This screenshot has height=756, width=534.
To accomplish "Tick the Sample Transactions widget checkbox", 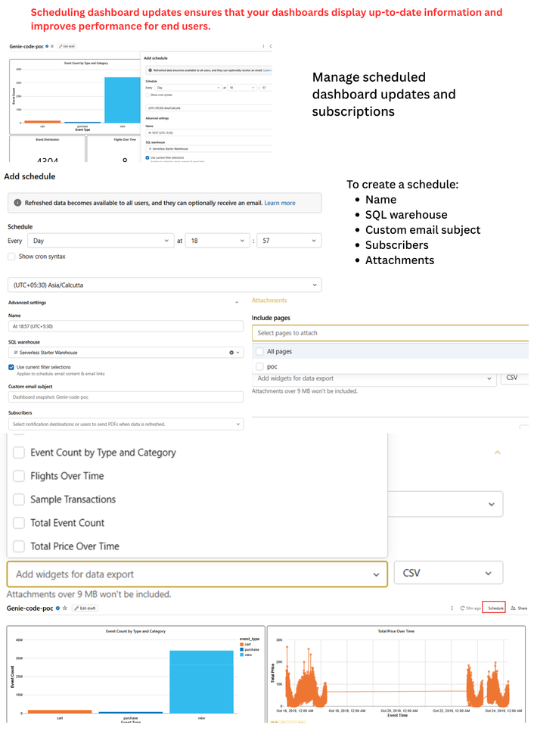I will coord(19,499).
